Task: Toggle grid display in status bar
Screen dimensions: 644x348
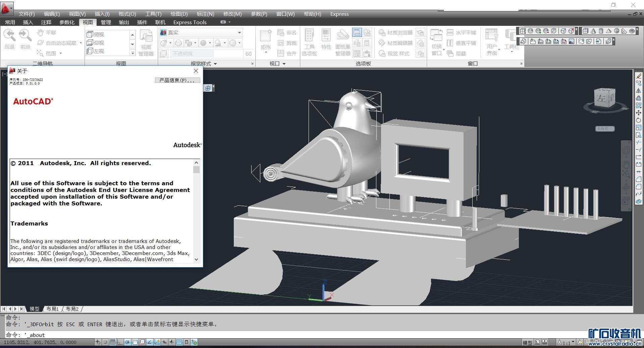Action: click(x=113, y=342)
